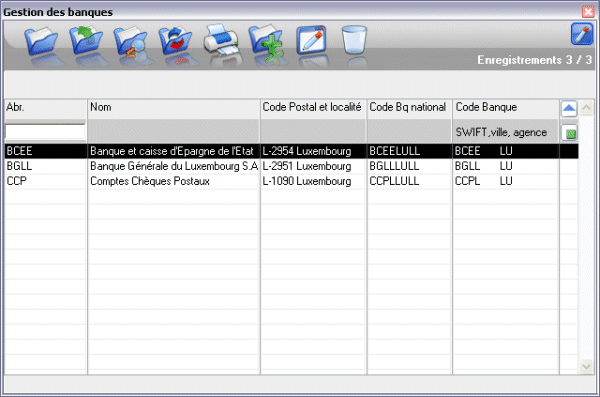
Task: Open the folder search with magnifier icon
Action: click(130, 41)
